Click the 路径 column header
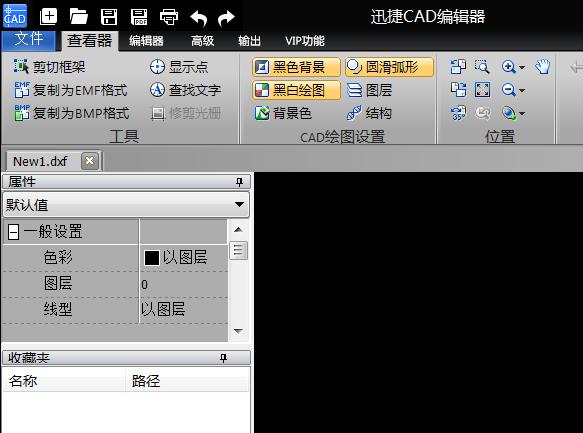This screenshot has height=433, width=583. pyautogui.click(x=187, y=381)
